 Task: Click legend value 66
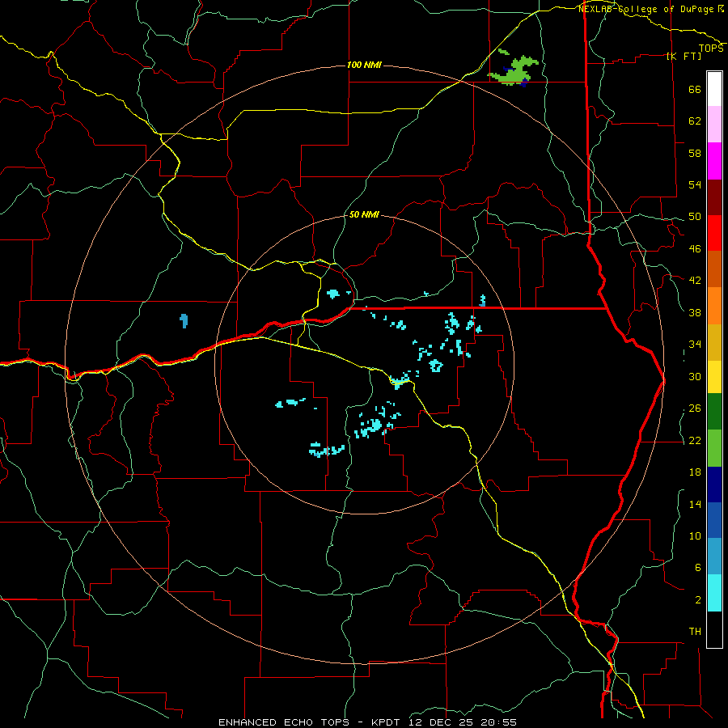(695, 89)
